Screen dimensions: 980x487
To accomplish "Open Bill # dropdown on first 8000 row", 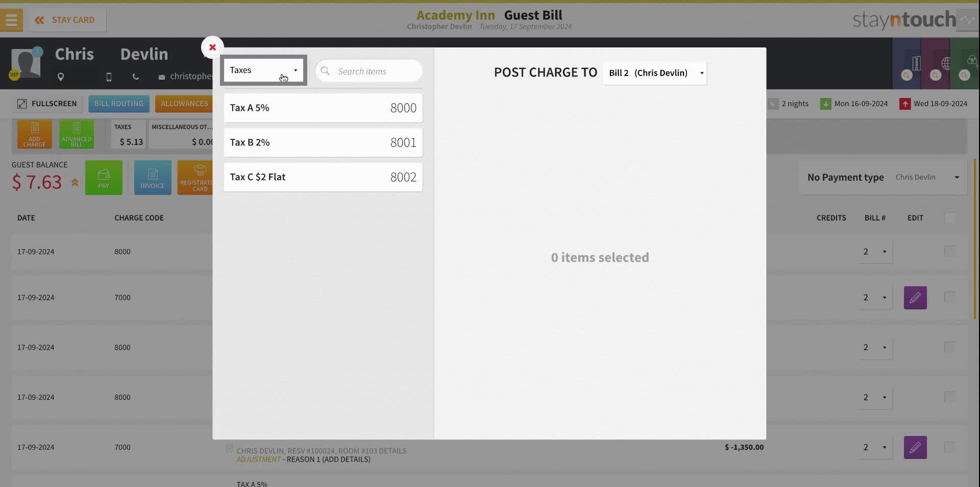I will click(875, 252).
